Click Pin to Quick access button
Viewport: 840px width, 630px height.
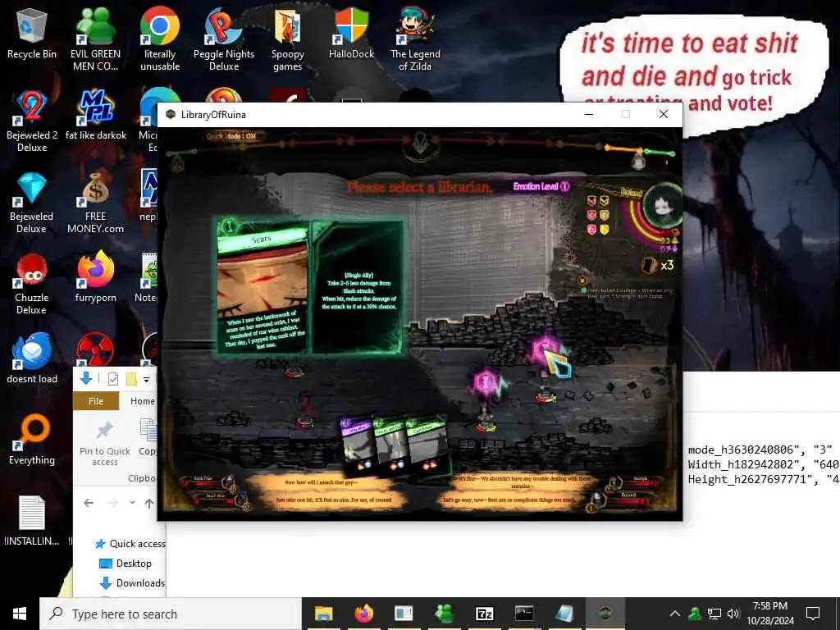click(x=104, y=444)
